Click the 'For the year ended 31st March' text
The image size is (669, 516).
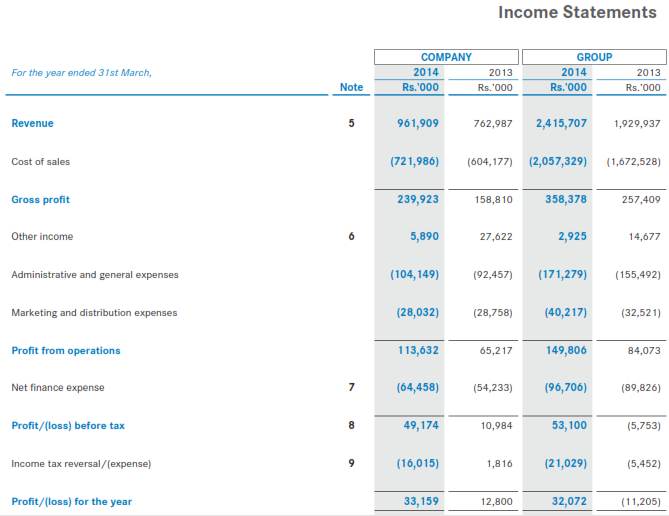tap(81, 73)
